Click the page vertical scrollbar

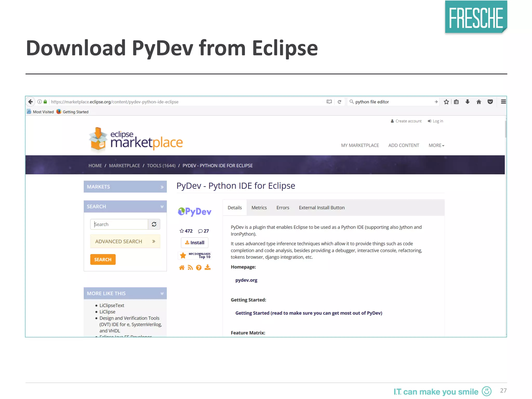point(506,129)
